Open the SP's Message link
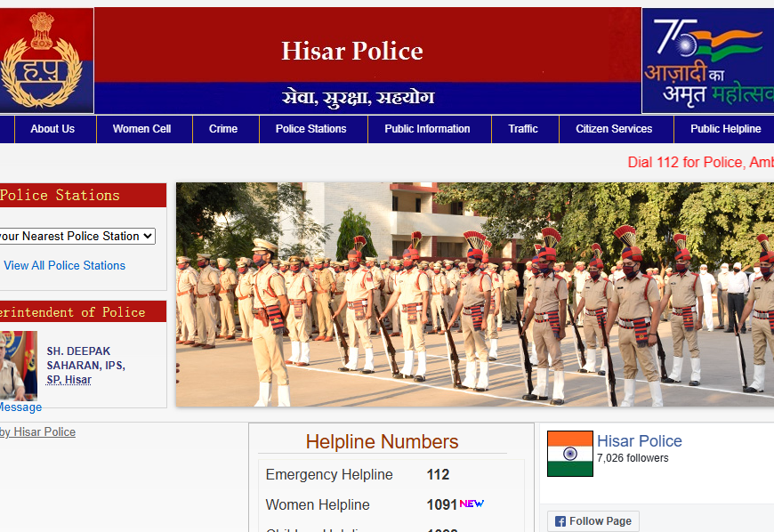 (x=20, y=407)
